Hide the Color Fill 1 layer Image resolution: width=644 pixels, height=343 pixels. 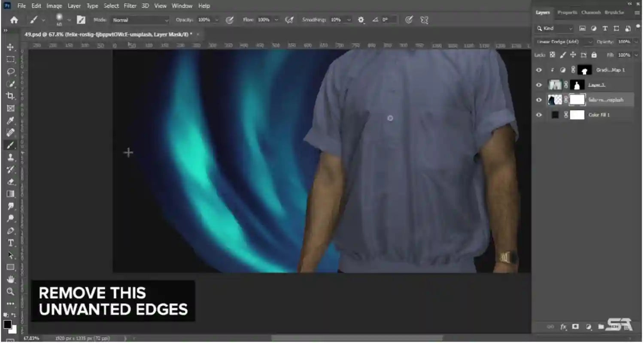click(x=539, y=115)
